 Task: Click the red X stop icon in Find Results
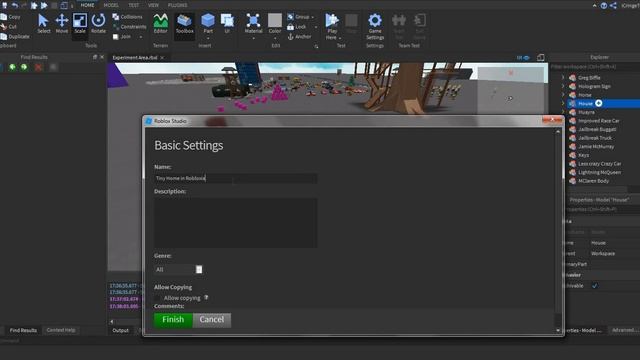pyautogui.click(x=38, y=67)
